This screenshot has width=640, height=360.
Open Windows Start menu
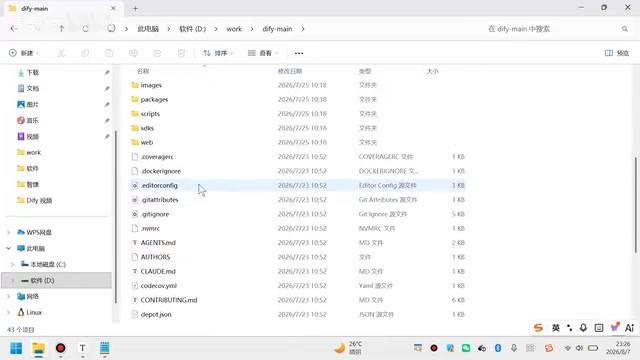click(16, 348)
